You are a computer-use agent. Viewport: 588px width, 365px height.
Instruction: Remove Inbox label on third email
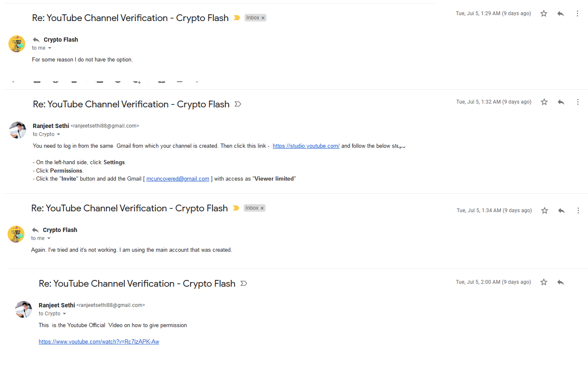click(x=262, y=208)
